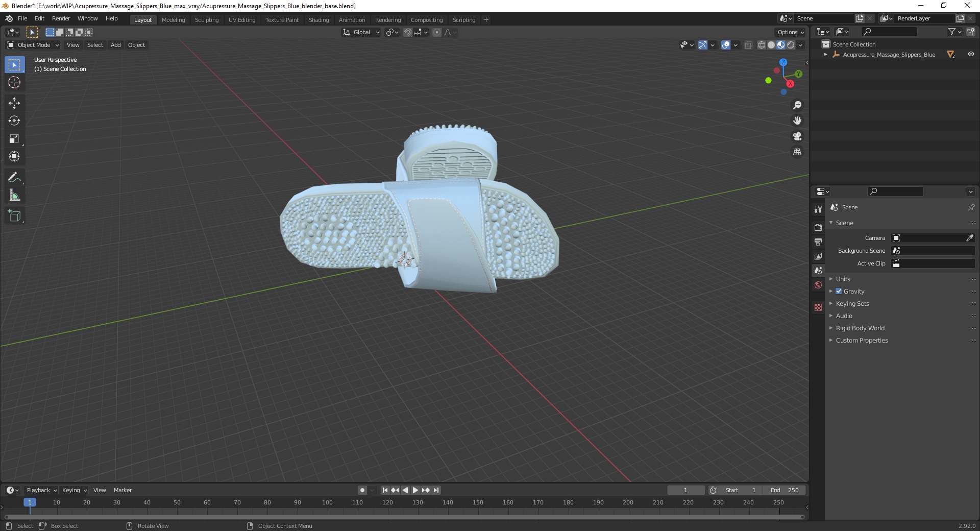The width and height of the screenshot is (980, 531).
Task: Open the View Layer properties tab
Action: pos(818,256)
